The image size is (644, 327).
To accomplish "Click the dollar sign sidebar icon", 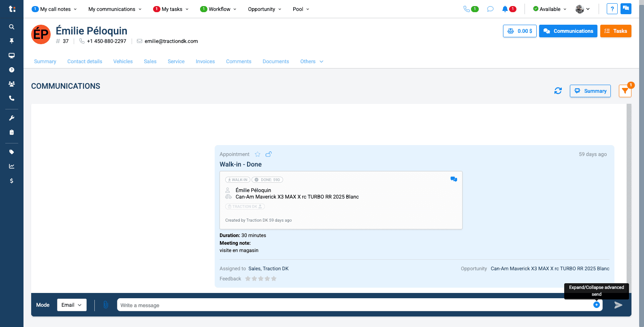I will pos(12,181).
